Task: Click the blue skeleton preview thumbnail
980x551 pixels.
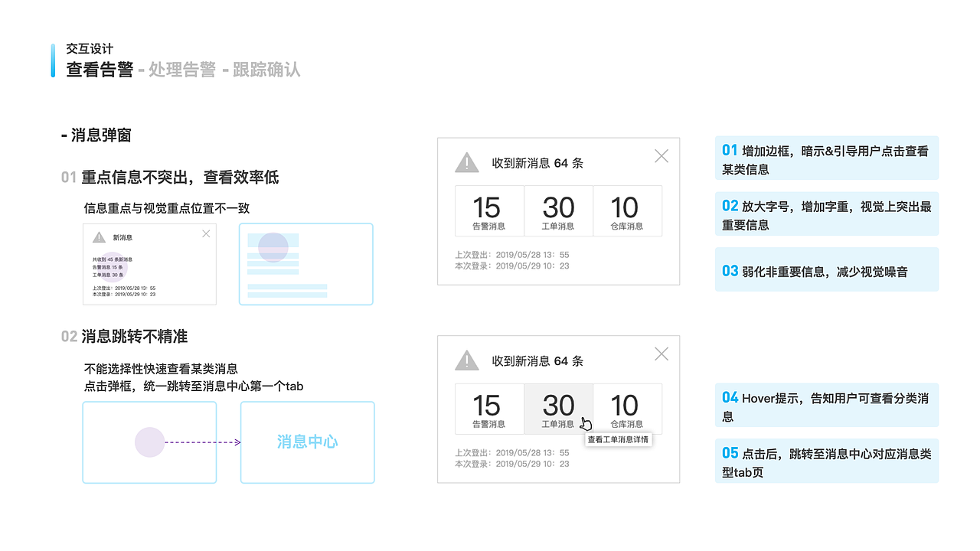Action: coord(305,264)
